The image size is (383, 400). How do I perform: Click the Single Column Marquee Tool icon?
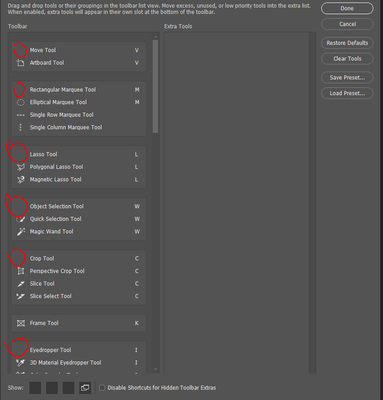21,127
